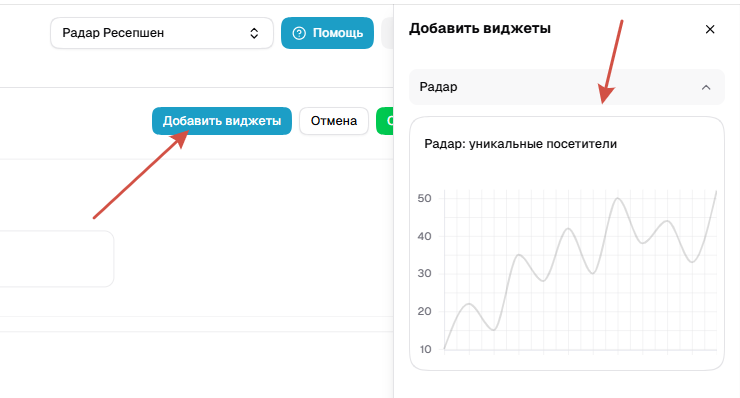Click the Отмена button
The image size is (740, 398).
click(x=334, y=121)
